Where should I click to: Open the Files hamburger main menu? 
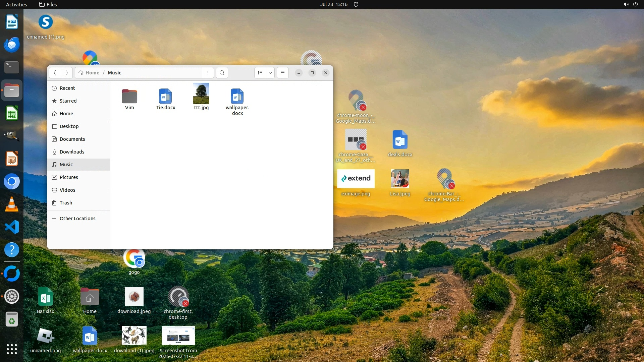point(283,73)
